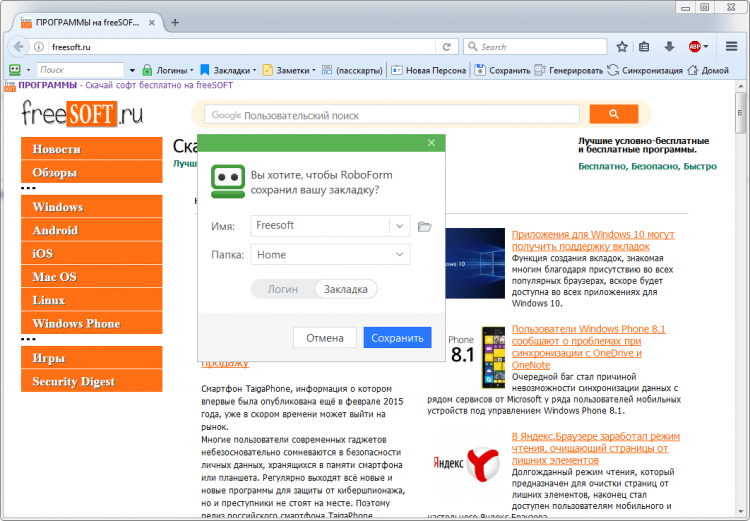Click the browser Search box
Image resolution: width=750 pixels, height=521 pixels.
tap(535, 47)
